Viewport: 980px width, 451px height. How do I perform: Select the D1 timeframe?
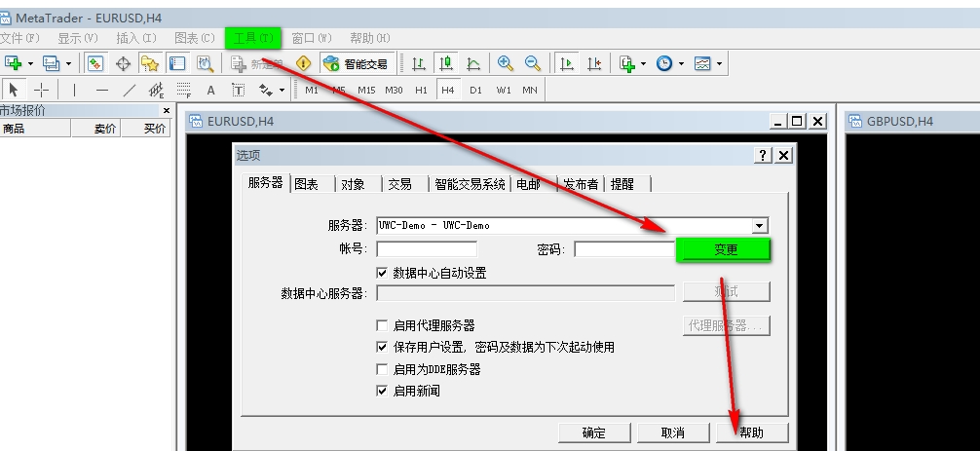tap(475, 90)
